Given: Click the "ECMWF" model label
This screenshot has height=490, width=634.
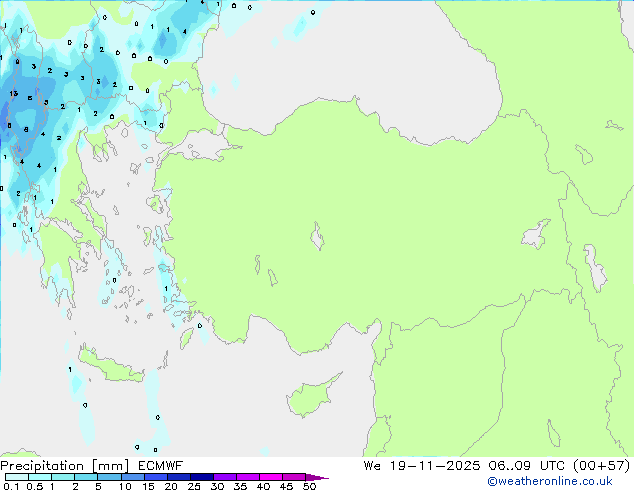Looking at the screenshot, I should tap(161, 466).
